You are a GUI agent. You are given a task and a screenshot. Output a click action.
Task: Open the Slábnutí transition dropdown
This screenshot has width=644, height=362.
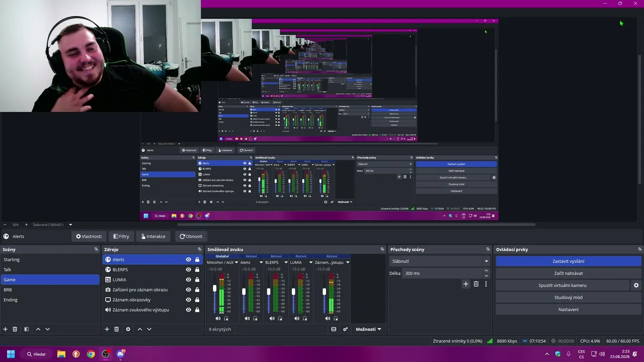(439, 261)
